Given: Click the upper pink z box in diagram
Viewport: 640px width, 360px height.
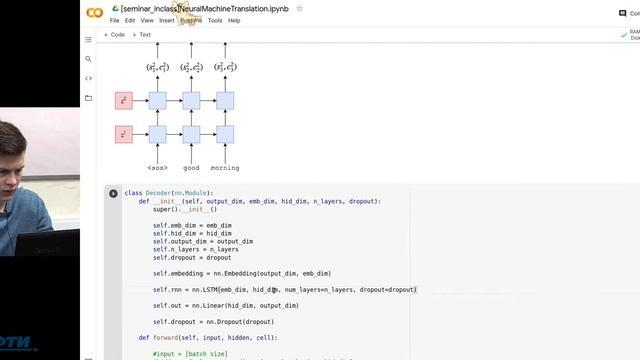Looking at the screenshot, I should pyautogui.click(x=124, y=100).
